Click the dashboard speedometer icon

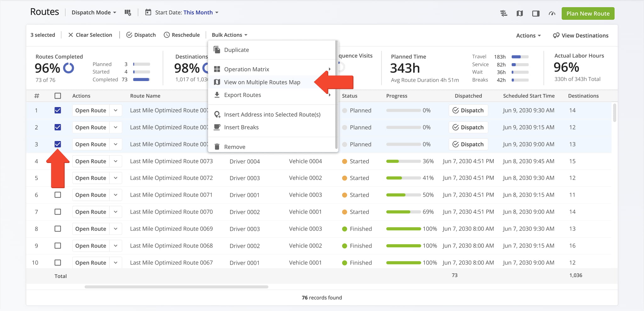pyautogui.click(x=552, y=14)
